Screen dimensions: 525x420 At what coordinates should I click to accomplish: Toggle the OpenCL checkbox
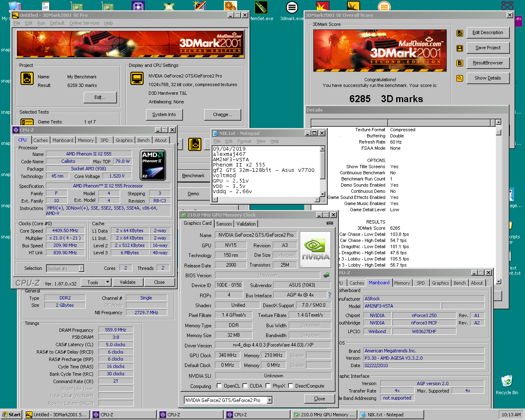(x=219, y=386)
